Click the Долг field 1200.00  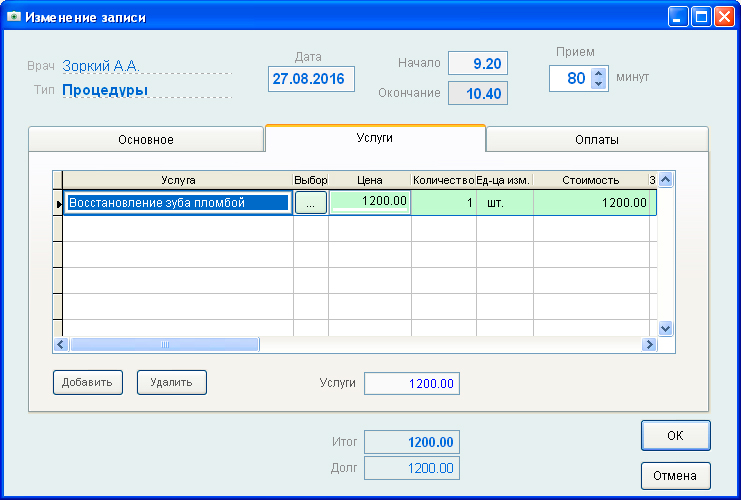pyautogui.click(x=412, y=468)
